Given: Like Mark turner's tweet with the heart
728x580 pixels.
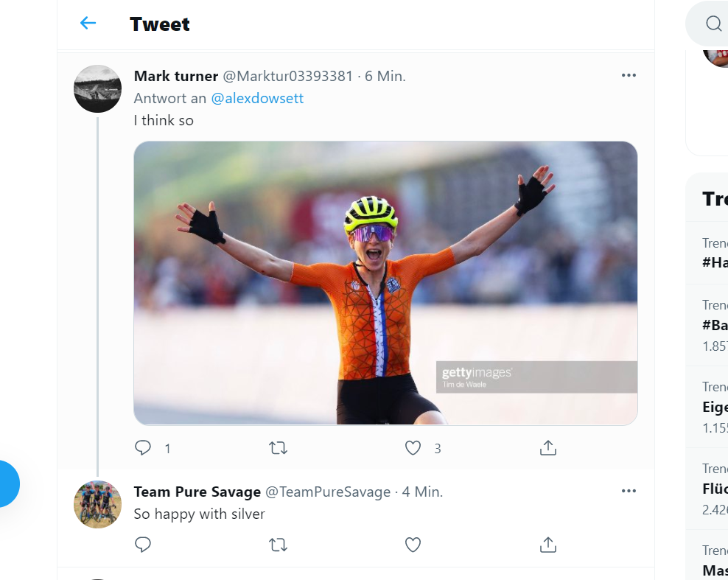Looking at the screenshot, I should pyautogui.click(x=413, y=448).
